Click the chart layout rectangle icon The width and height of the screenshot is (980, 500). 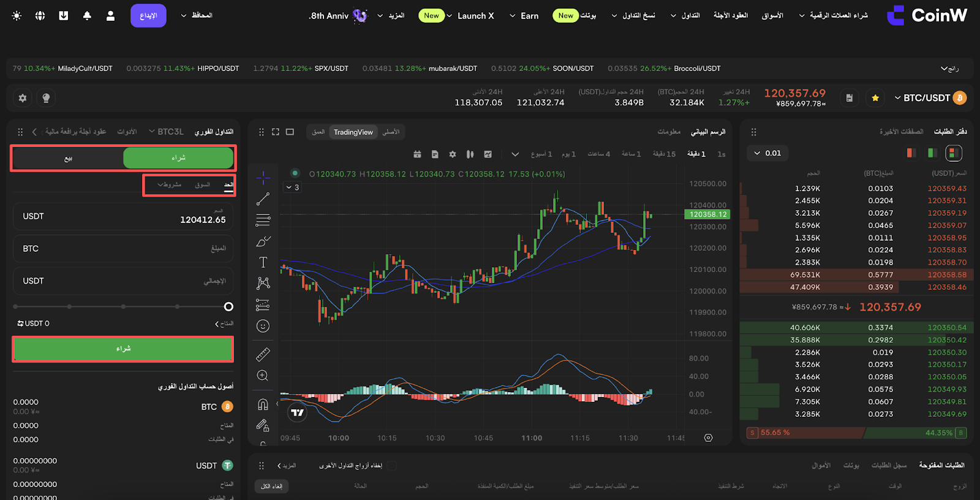coord(290,132)
